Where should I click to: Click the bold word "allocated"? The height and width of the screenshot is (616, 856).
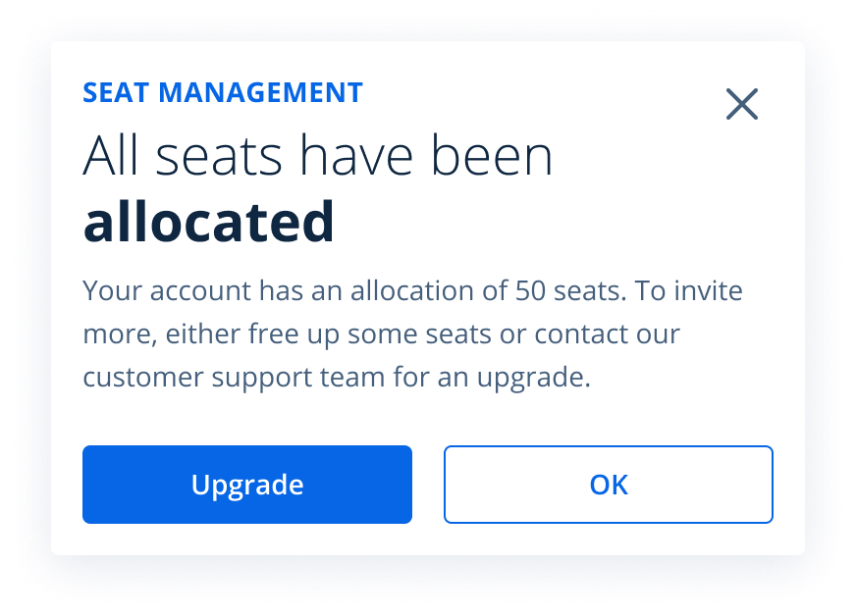209,223
